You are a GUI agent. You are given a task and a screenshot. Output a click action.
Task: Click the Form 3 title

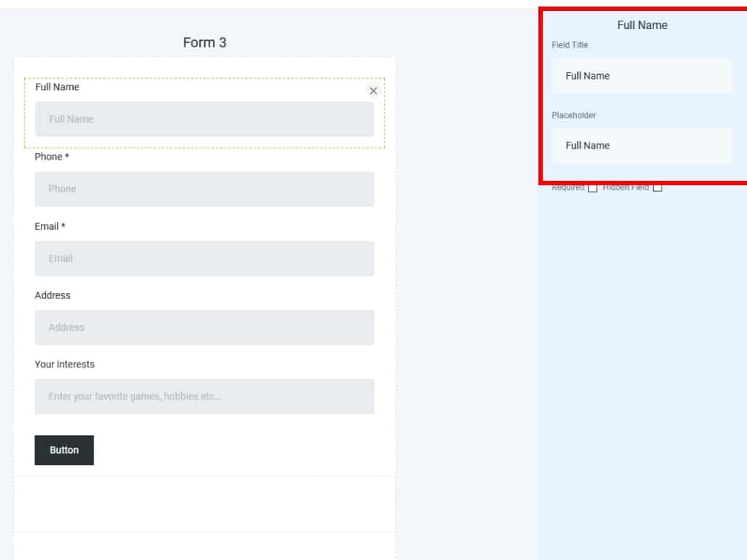pyautogui.click(x=204, y=42)
